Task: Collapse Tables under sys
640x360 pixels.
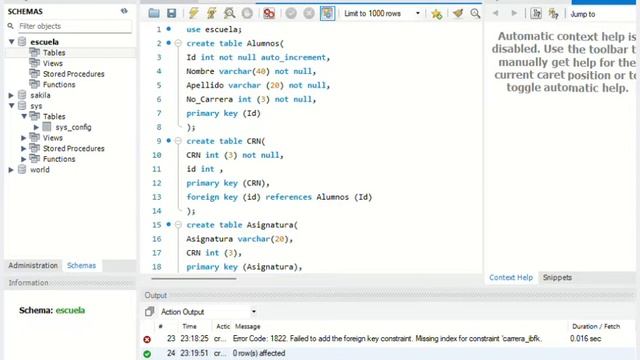Action: 24,116
